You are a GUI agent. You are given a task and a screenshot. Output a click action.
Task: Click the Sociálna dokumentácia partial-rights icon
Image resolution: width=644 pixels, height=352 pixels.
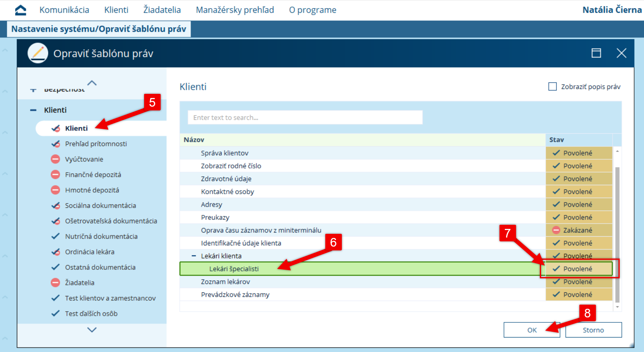click(56, 205)
